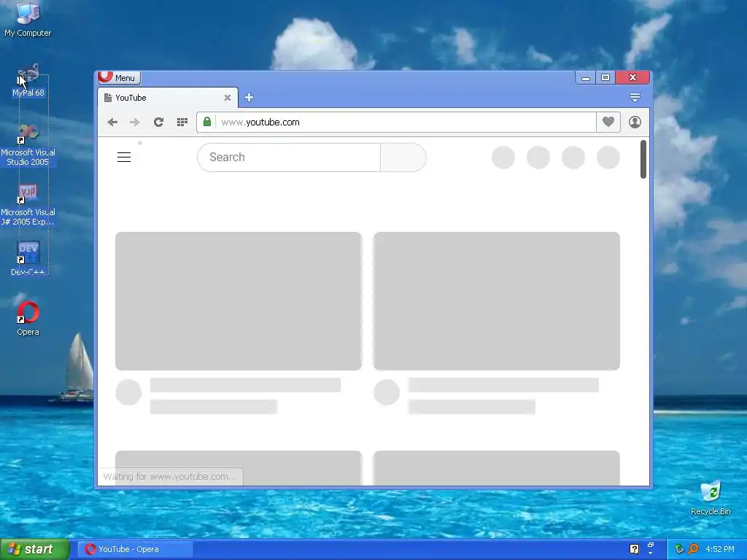Open the Opera Menu button
The height and width of the screenshot is (560, 747).
click(119, 77)
